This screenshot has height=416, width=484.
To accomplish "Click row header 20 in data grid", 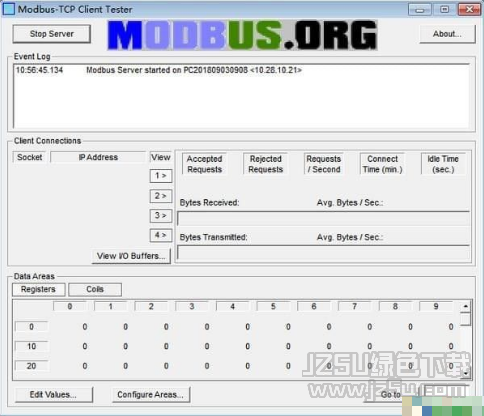I will click(32, 366).
